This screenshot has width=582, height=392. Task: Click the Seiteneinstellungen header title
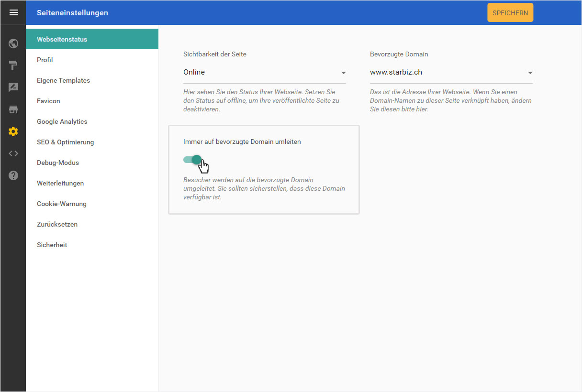[x=72, y=13]
